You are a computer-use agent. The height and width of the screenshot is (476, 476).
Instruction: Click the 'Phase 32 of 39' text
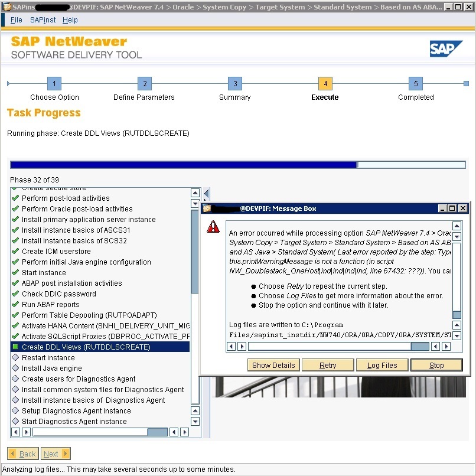click(x=34, y=180)
